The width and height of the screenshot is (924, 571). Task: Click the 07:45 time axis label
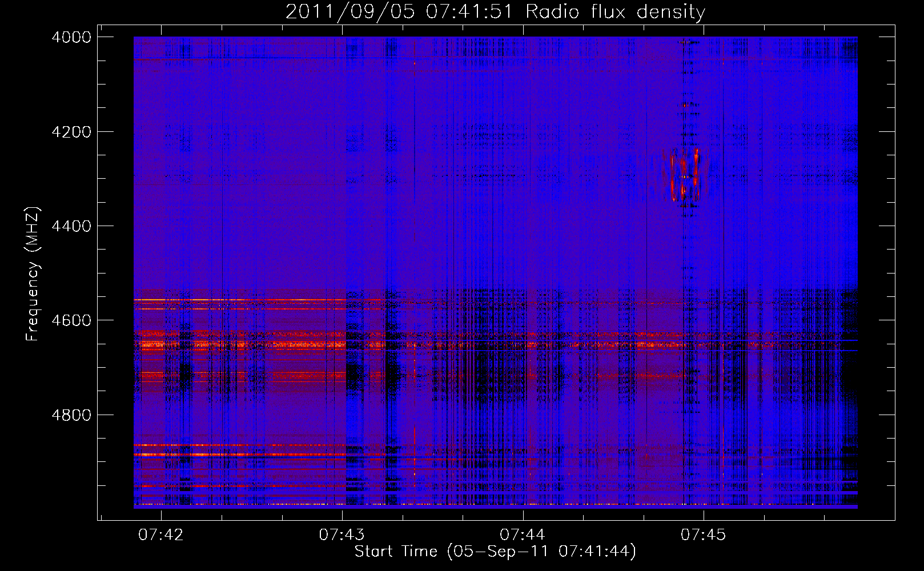703,534
